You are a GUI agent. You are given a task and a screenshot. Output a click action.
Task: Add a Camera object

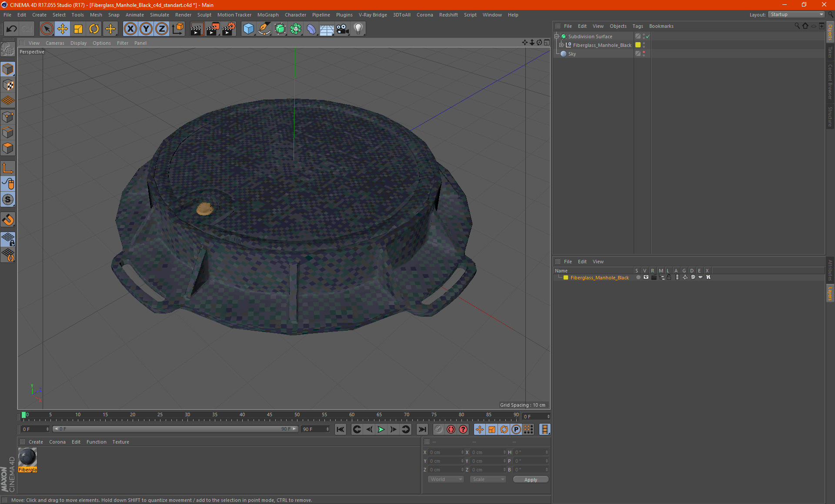click(x=343, y=29)
